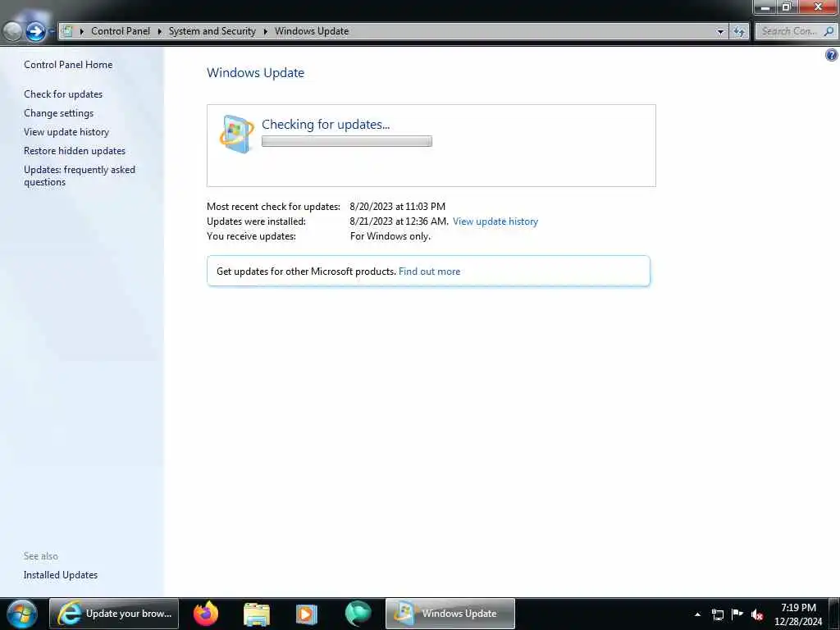Click the forward navigation arrow button
This screenshot has height=630, width=840.
35,32
